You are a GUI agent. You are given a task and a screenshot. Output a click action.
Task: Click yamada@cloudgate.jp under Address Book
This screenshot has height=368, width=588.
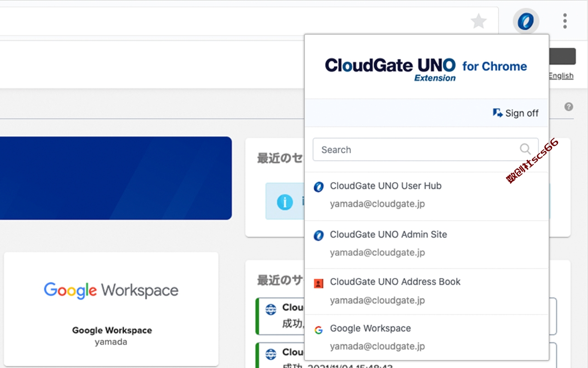377,300
